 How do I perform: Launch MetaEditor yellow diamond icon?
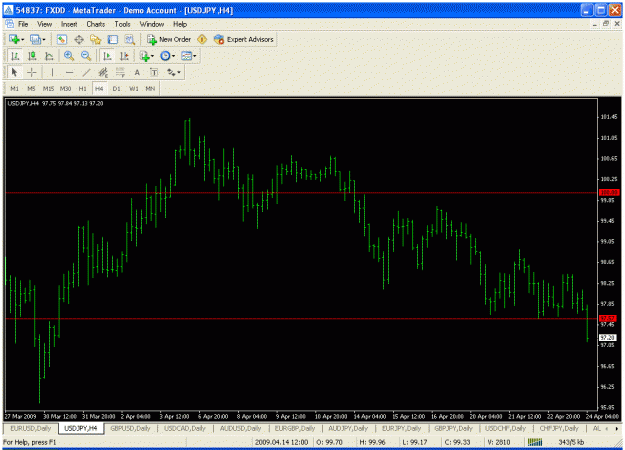pyautogui.click(x=202, y=39)
